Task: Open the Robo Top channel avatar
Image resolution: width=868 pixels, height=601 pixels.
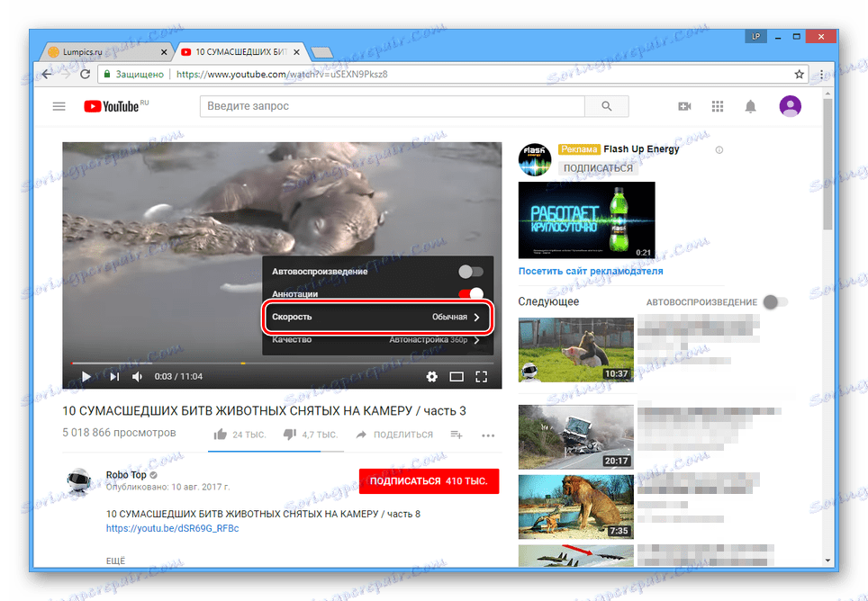Action: point(78,481)
